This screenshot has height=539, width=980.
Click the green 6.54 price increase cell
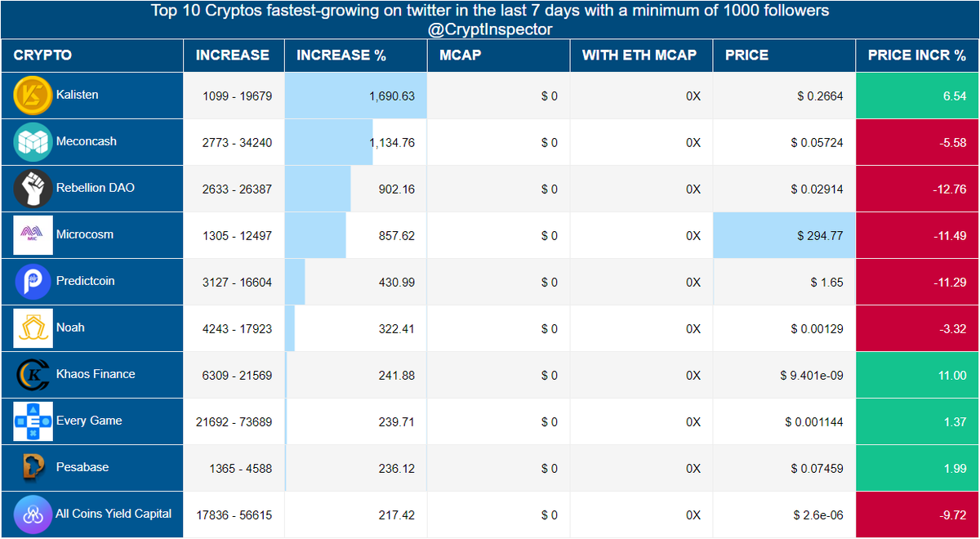[x=918, y=96]
